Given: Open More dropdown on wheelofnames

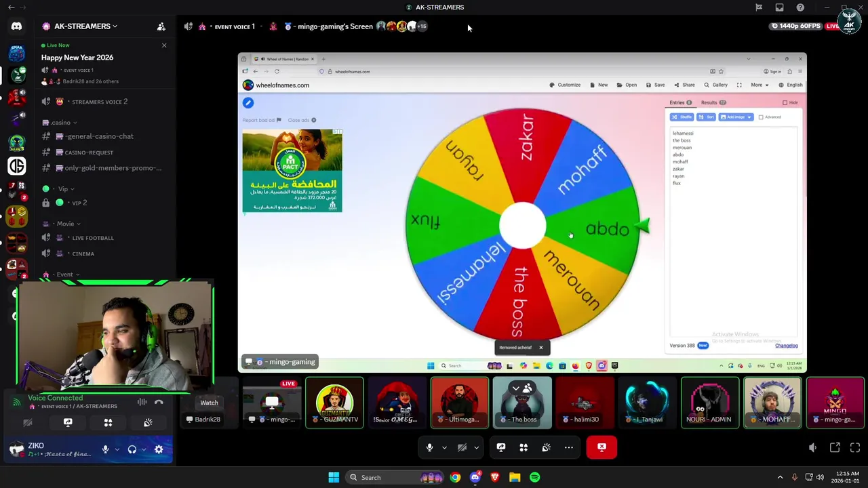Looking at the screenshot, I should [759, 85].
